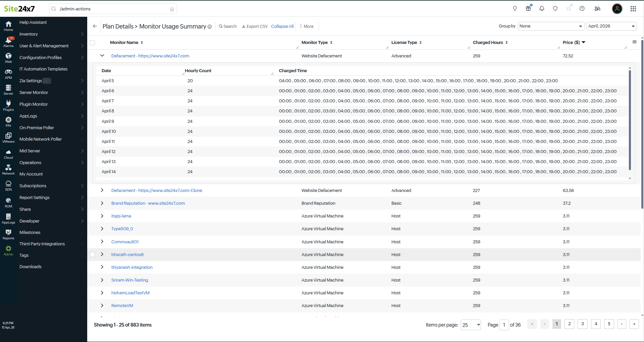Collapse the Defacement - https://www.site24x7.com row
Screen dimensions: 644x342
coord(102,56)
